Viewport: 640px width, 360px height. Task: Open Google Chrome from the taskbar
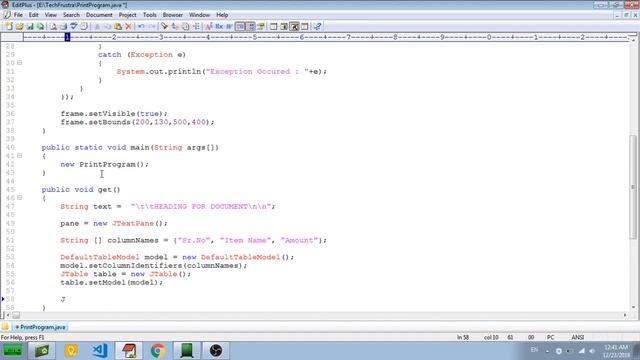(x=158, y=351)
